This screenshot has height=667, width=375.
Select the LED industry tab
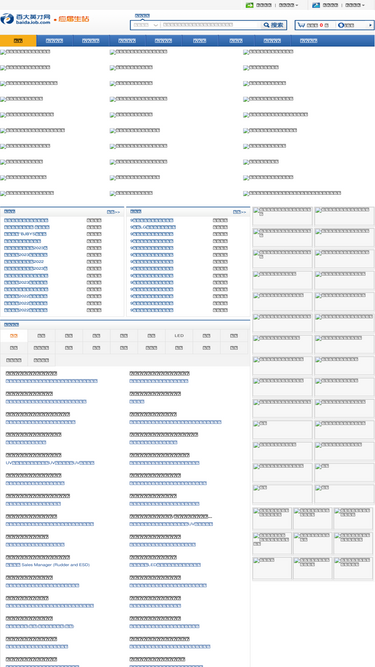pyautogui.click(x=179, y=336)
